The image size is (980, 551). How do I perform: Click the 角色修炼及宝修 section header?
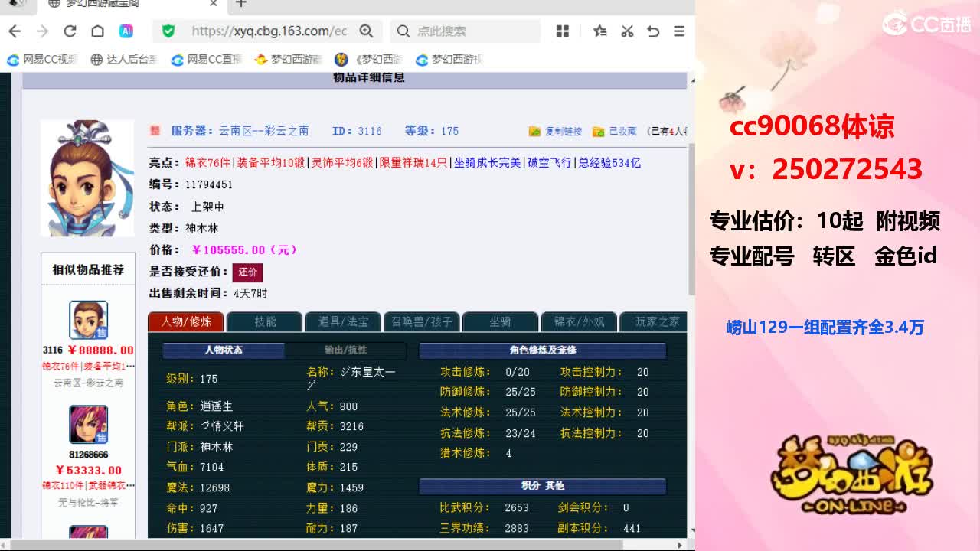[543, 350]
